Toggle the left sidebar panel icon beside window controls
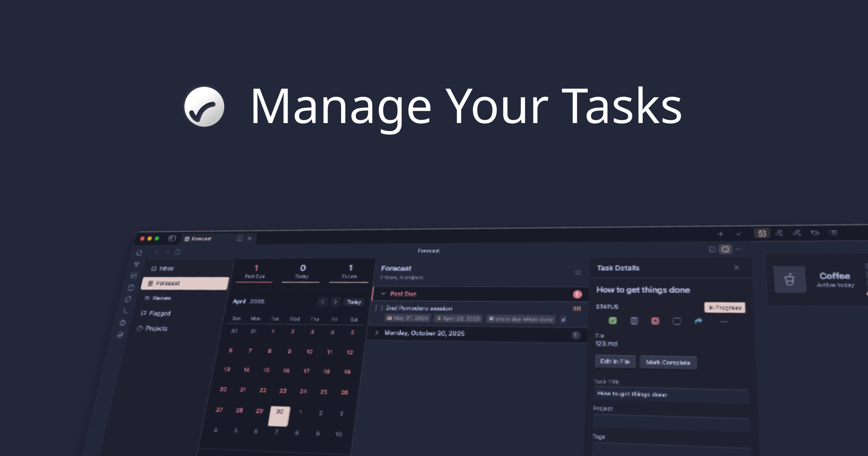Viewport: 868px width, 456px height. coord(172,238)
